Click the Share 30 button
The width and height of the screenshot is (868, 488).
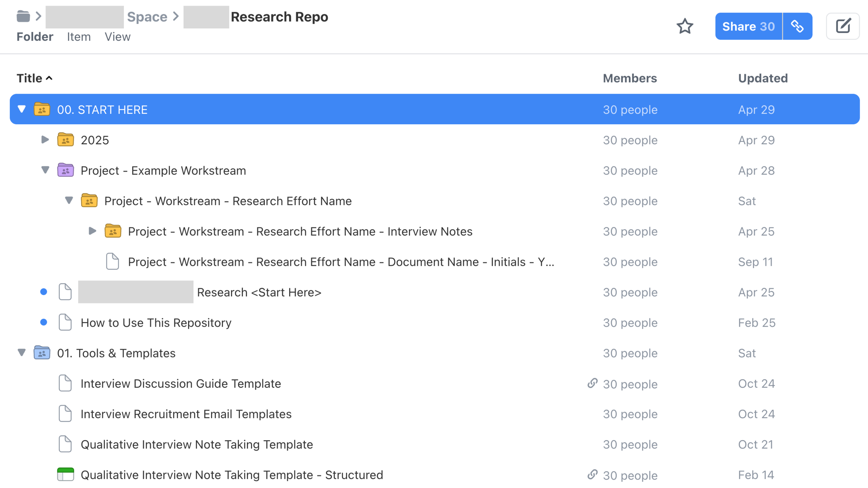(x=748, y=26)
